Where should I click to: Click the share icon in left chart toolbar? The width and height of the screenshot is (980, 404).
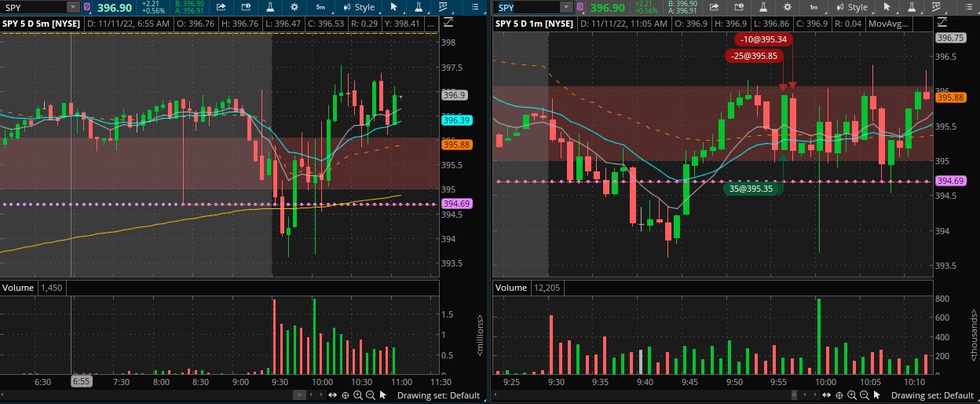pyautogui.click(x=221, y=7)
